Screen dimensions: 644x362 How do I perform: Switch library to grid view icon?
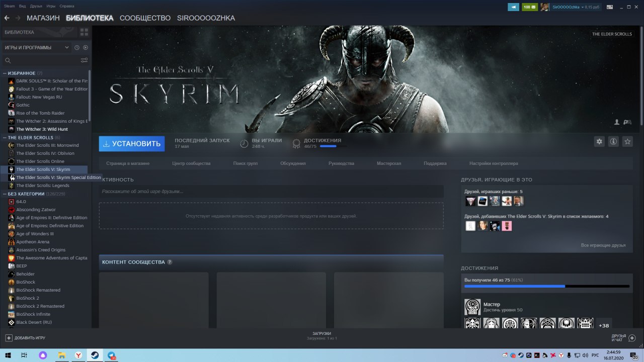click(84, 32)
